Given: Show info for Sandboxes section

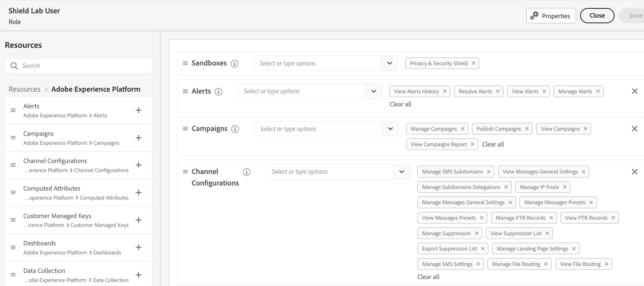Looking at the screenshot, I should pyautogui.click(x=235, y=64).
